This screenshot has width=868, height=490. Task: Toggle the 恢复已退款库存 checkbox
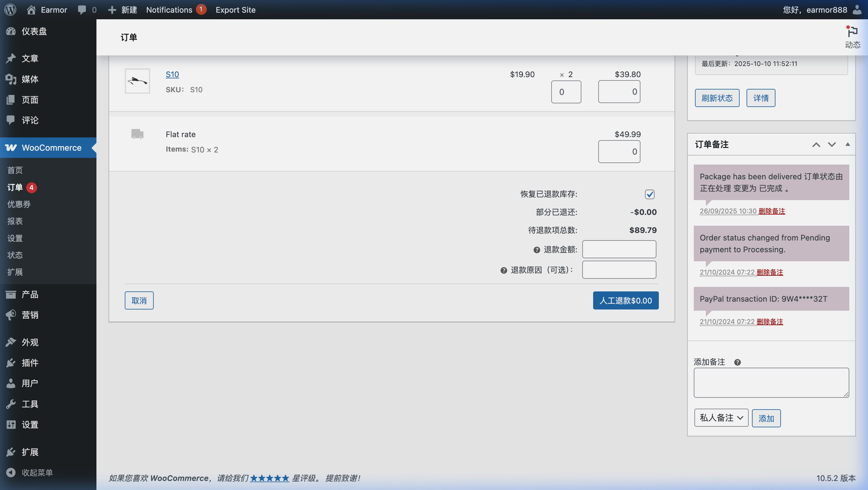[650, 194]
